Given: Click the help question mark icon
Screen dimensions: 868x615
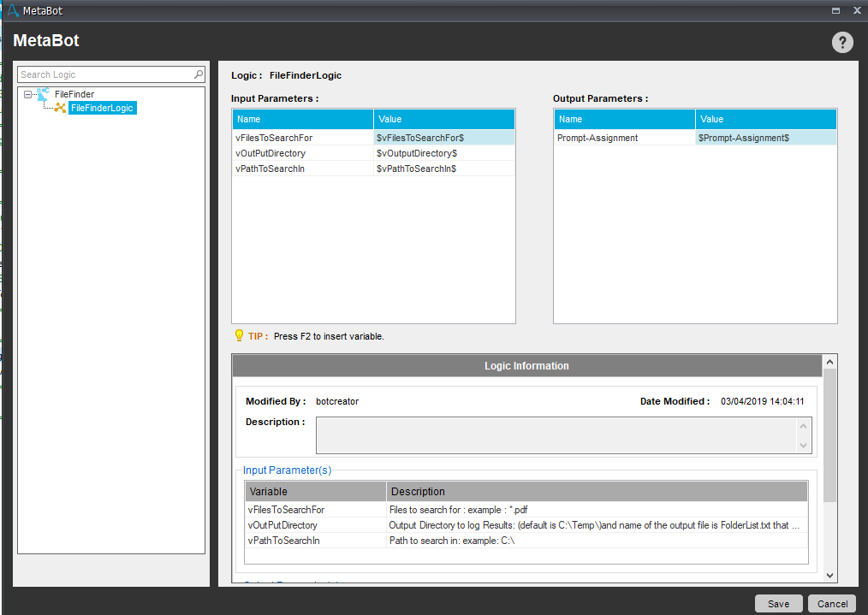Looking at the screenshot, I should point(842,43).
